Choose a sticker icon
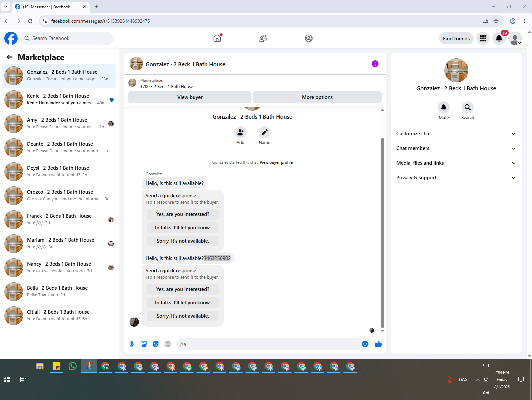The height and width of the screenshot is (400, 532). (156, 344)
